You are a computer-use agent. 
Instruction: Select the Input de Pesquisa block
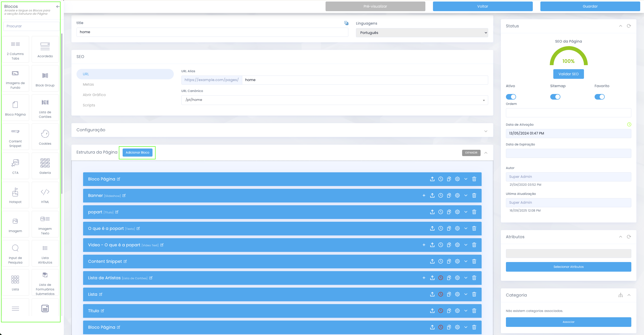tap(15, 253)
